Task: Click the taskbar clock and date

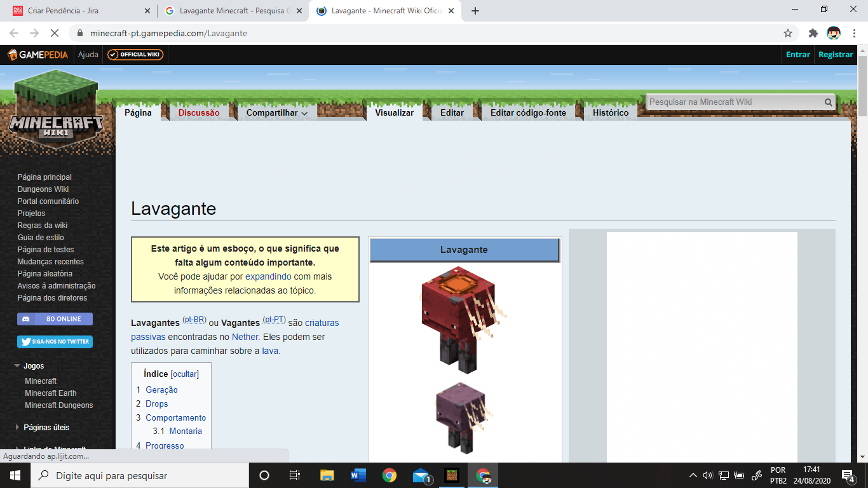Action: tap(811, 475)
